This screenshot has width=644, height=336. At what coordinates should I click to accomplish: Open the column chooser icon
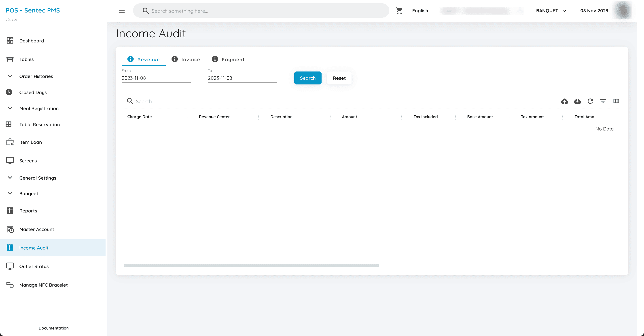tap(616, 101)
